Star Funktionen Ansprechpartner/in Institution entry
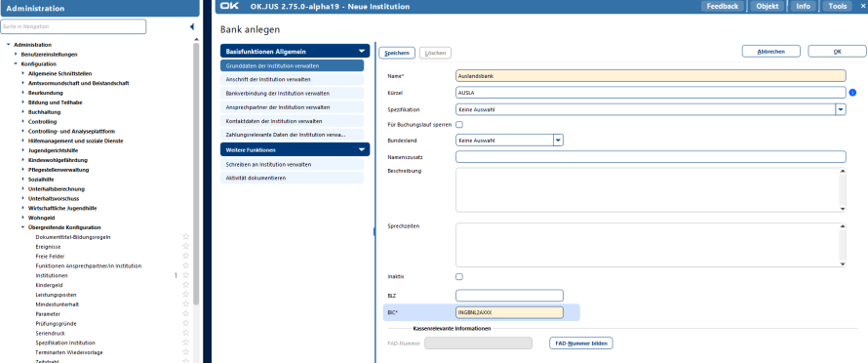This screenshot has width=868, height=363. pos(186,265)
